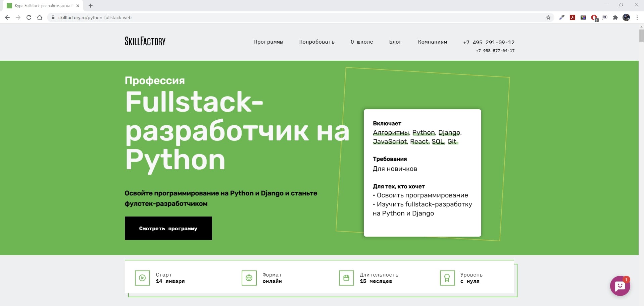
Task: Click the с нуля level text
Action: pos(470,281)
